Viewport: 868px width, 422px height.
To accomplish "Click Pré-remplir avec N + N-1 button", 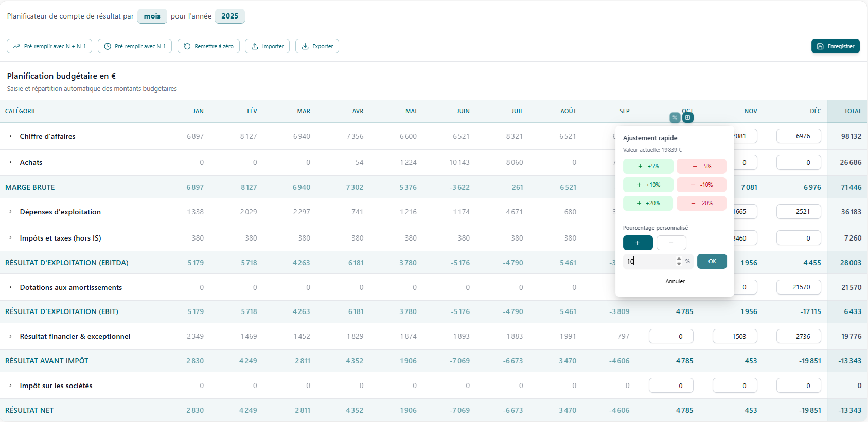I will 49,46.
